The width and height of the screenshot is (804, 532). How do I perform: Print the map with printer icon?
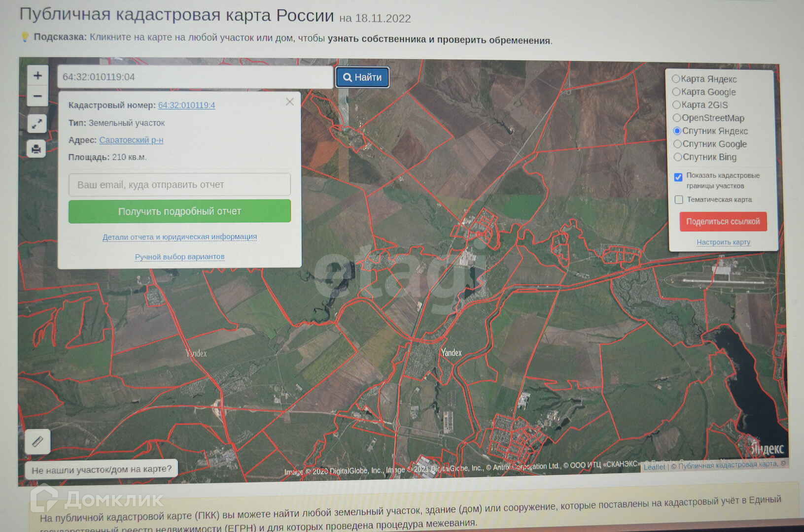(x=36, y=149)
